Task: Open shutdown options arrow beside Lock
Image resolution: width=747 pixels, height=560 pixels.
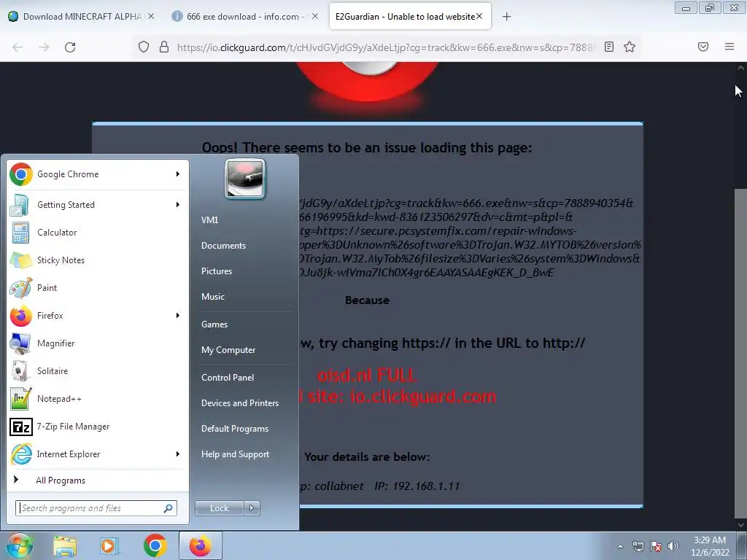Action: coord(252,508)
